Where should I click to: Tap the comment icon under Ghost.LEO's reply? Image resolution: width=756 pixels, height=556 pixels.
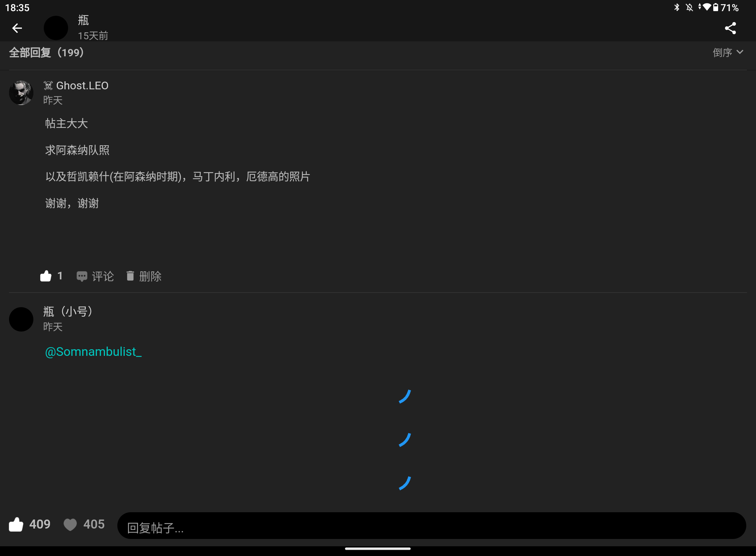(x=82, y=276)
